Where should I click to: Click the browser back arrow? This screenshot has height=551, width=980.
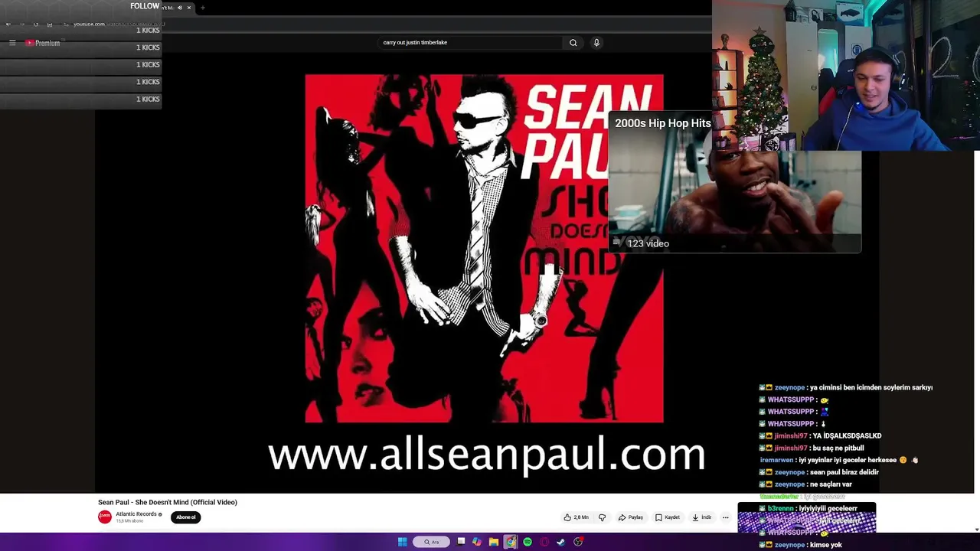click(x=8, y=24)
